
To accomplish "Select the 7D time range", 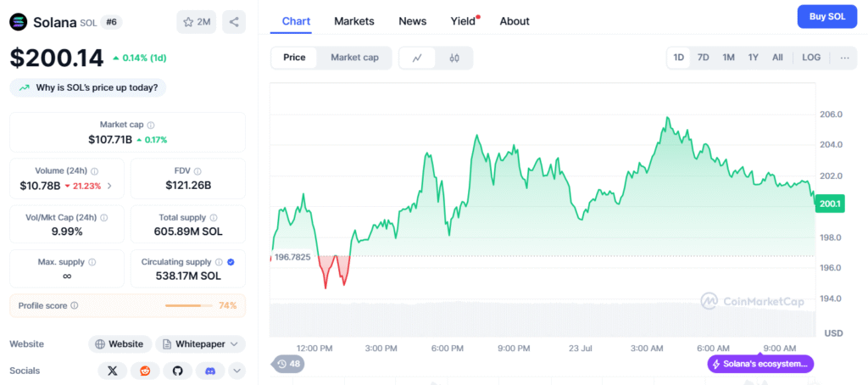I will [x=703, y=58].
